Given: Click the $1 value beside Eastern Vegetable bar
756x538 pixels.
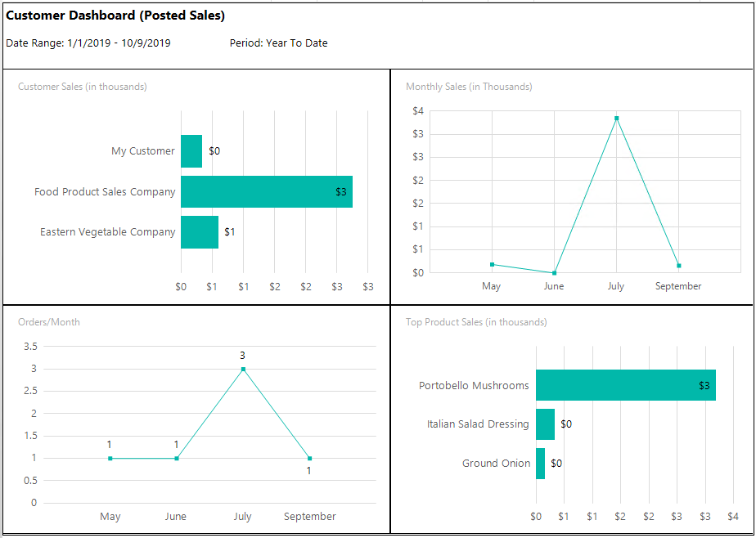Looking at the screenshot, I should point(229,232).
